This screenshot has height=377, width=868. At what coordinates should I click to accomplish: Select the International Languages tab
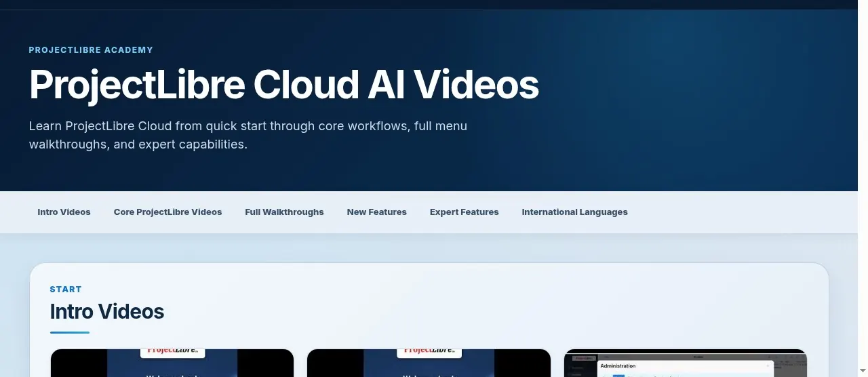tap(574, 212)
